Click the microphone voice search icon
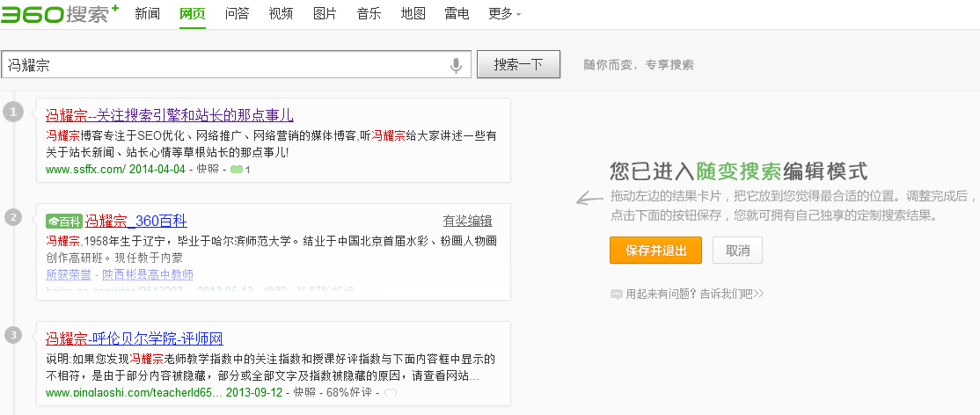 tap(457, 65)
